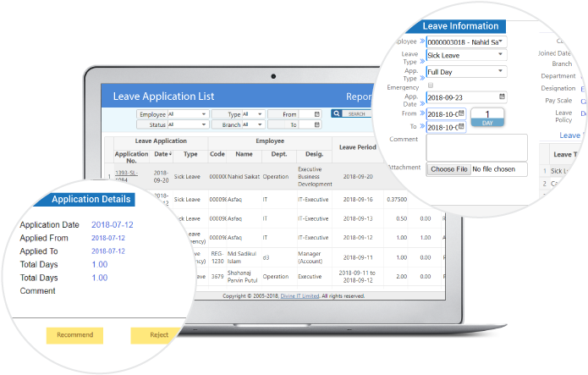
Task: Click leave period 2018-09-11 to 2018-09-12
Action: [x=357, y=276]
